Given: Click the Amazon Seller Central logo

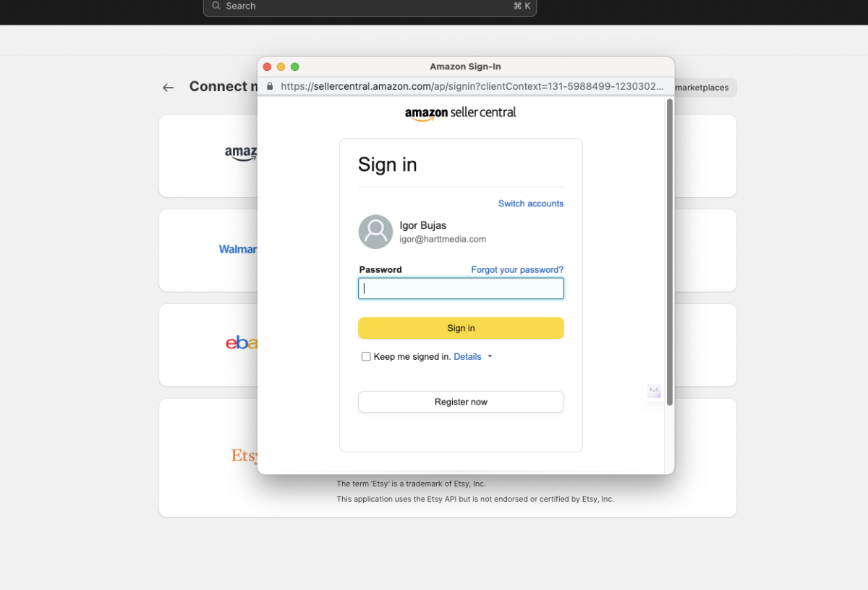Looking at the screenshot, I should [460, 113].
